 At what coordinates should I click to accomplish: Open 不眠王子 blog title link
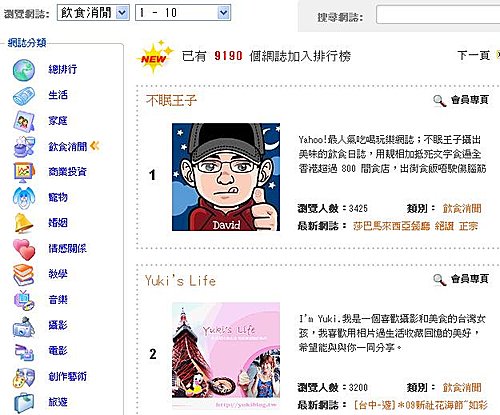point(171,100)
